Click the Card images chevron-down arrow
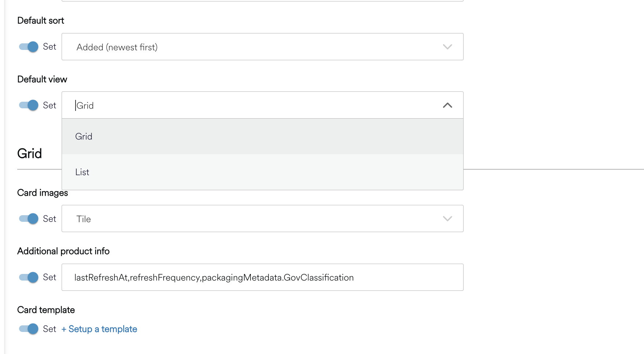Image resolution: width=644 pixels, height=354 pixels. tap(447, 219)
